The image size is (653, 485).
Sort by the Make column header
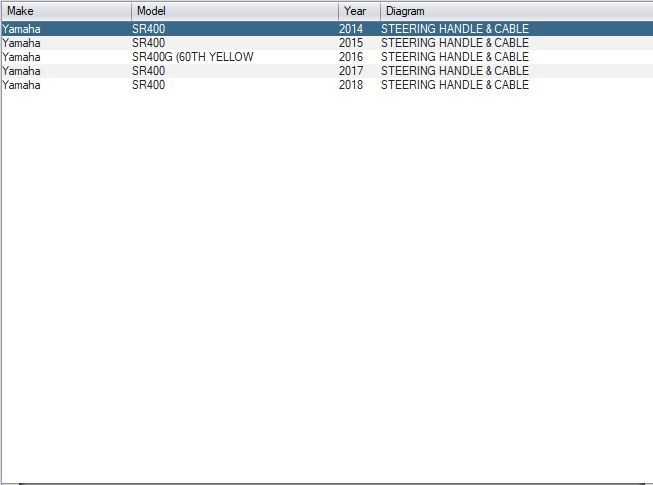(x=67, y=11)
